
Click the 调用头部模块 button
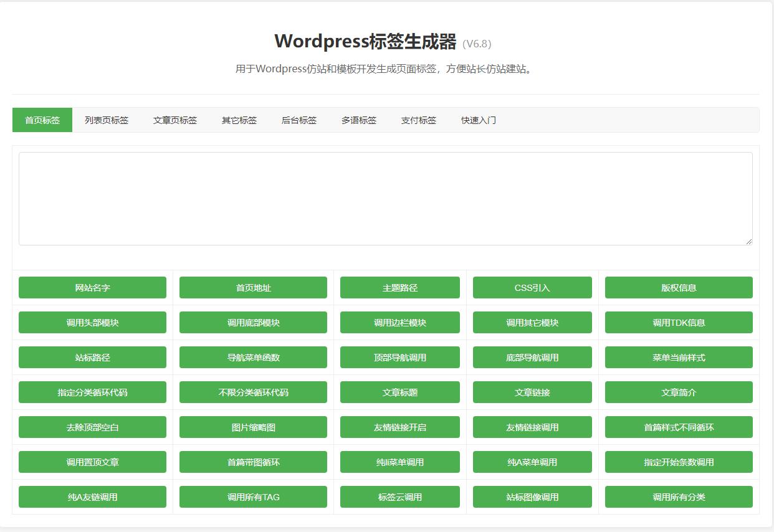tap(92, 322)
